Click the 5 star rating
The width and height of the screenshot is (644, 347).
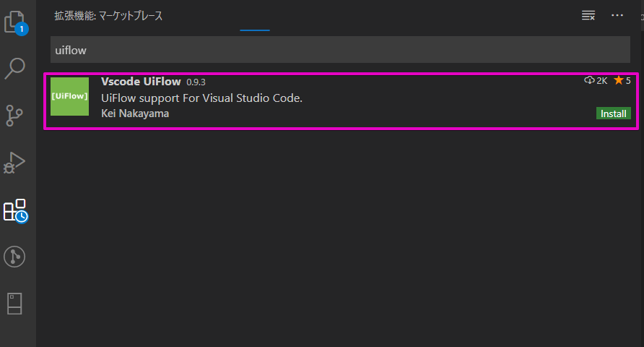622,80
